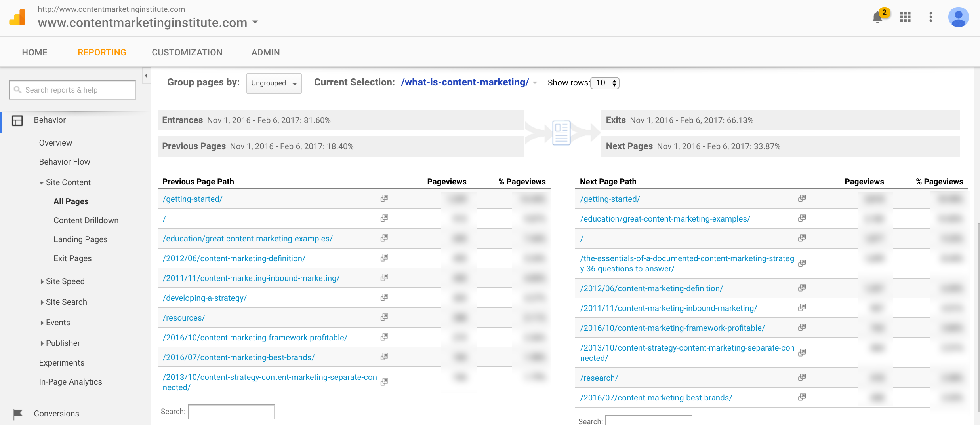
Task: Open next /2012/06/content-marketing-definition/ external icon
Action: point(802,288)
